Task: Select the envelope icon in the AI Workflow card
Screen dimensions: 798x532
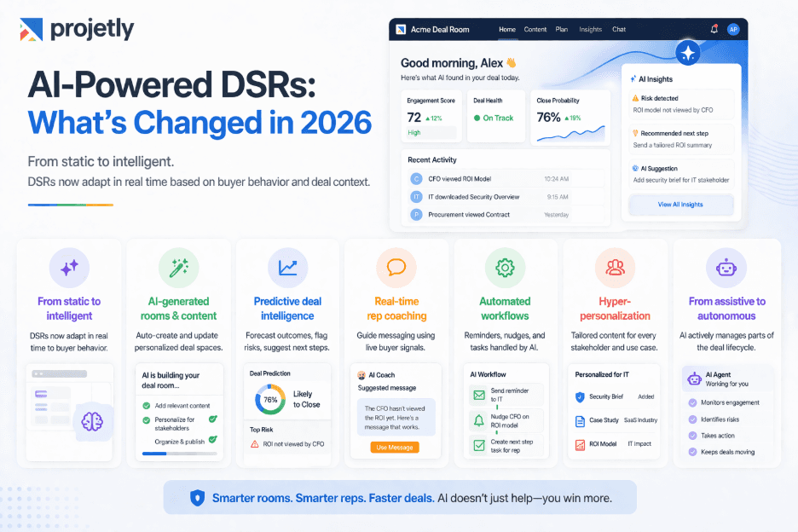Action: point(479,394)
